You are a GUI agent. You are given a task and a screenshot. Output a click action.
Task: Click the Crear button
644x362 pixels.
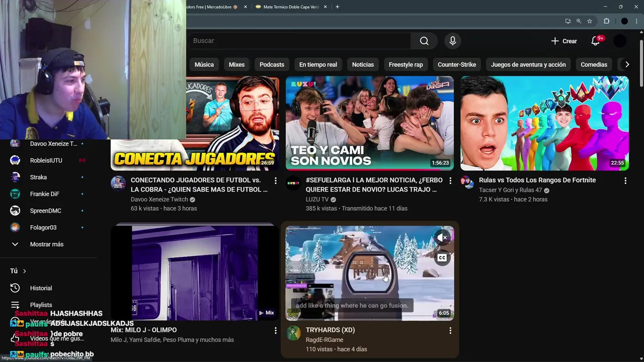pyautogui.click(x=564, y=41)
